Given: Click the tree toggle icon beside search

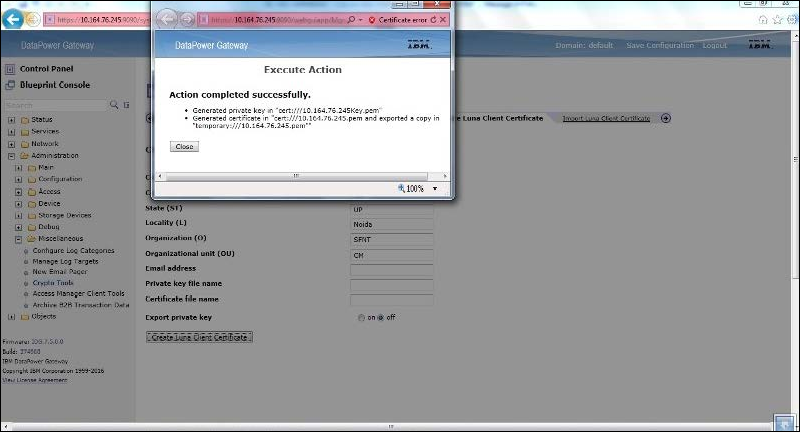Looking at the screenshot, I should pyautogui.click(x=126, y=105).
